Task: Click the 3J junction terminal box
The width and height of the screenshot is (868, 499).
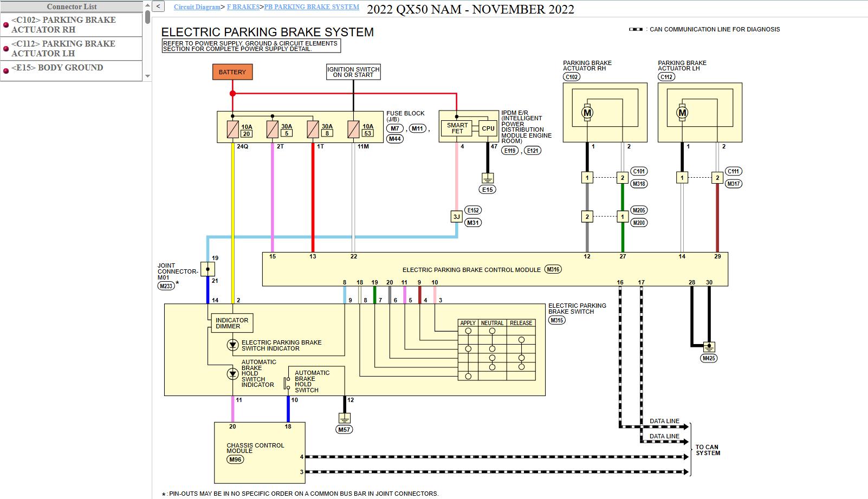Action: (x=457, y=217)
